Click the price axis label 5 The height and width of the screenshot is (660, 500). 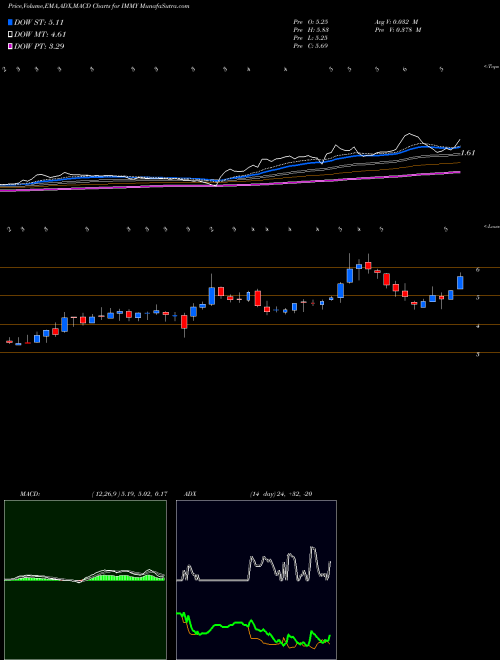tap(478, 298)
